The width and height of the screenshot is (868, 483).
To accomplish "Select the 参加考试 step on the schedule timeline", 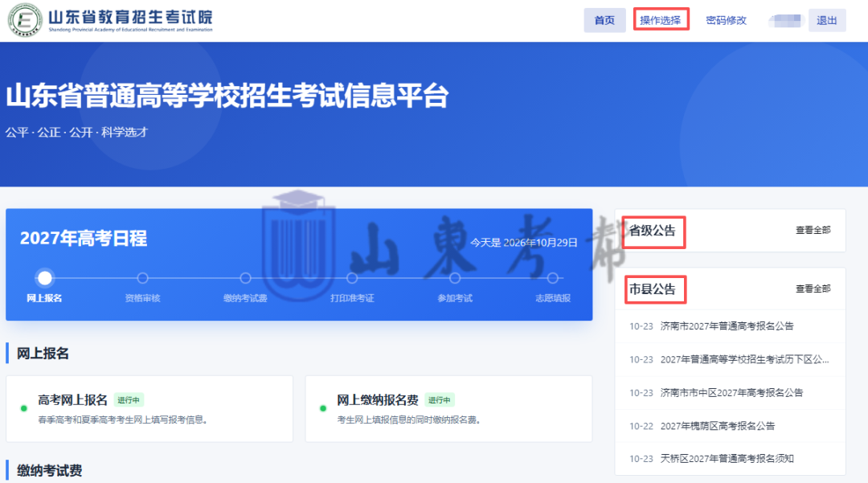I will pyautogui.click(x=455, y=278).
